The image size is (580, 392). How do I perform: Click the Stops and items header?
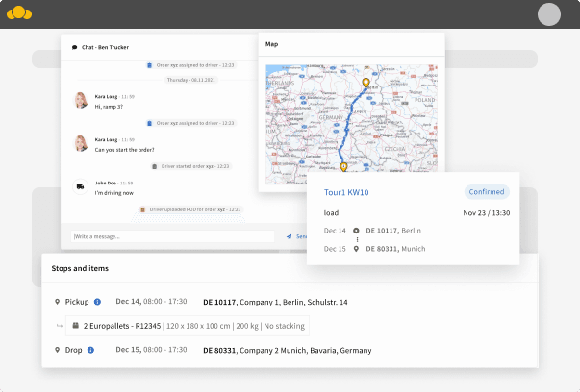[x=80, y=268]
